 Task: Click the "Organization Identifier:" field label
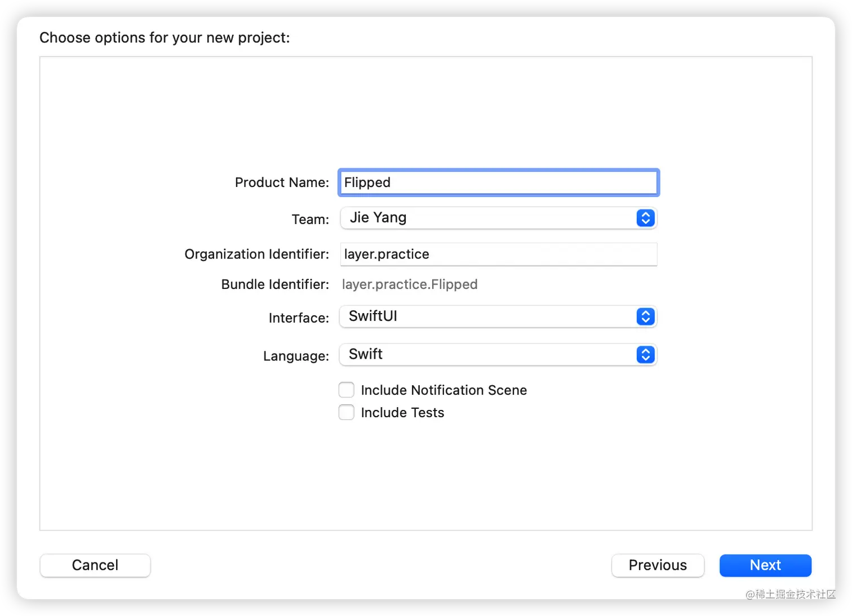pyautogui.click(x=256, y=255)
